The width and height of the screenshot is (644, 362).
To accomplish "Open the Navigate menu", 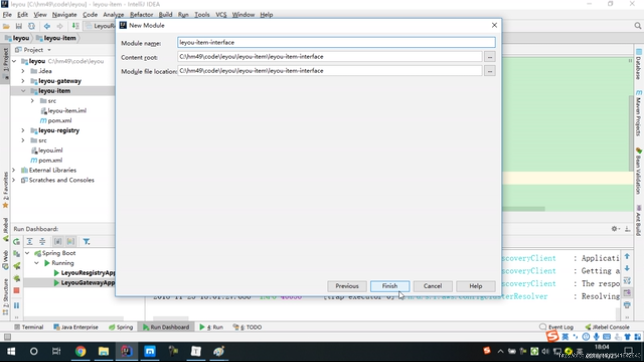I will tap(64, 14).
